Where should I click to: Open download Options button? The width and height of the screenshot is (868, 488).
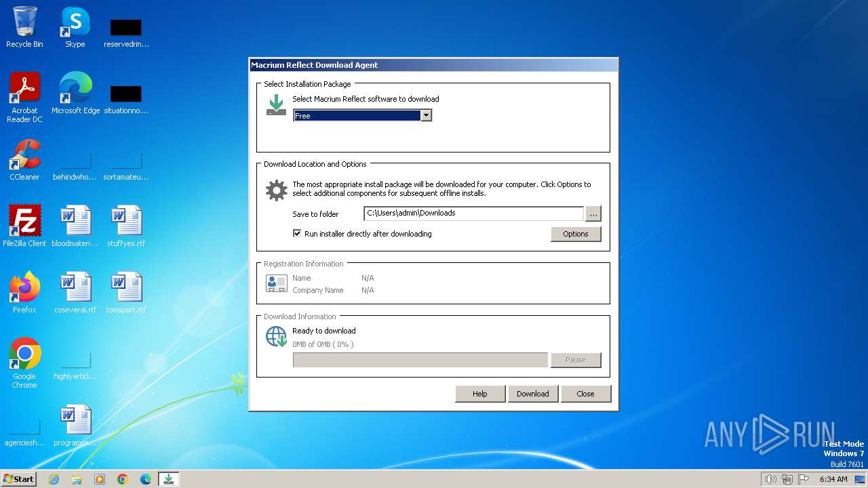tap(576, 234)
